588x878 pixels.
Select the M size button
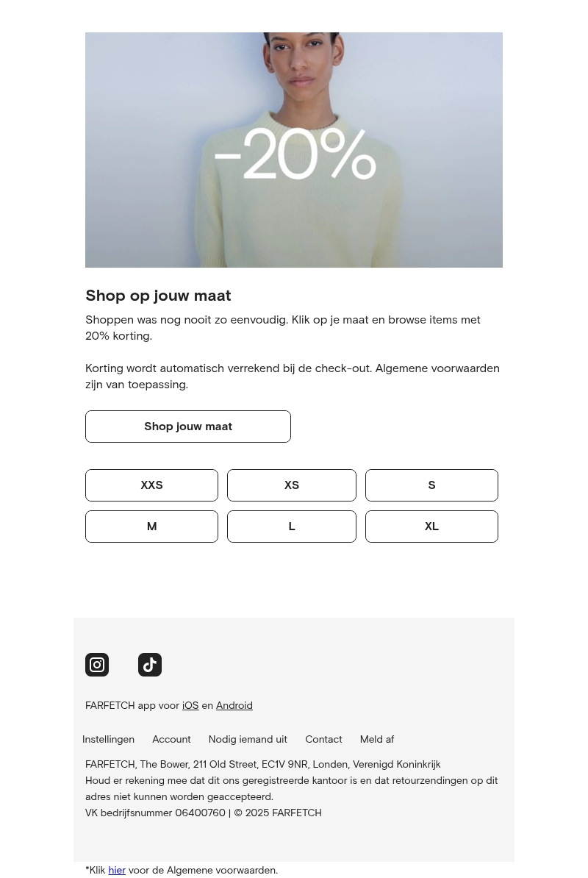click(x=151, y=527)
